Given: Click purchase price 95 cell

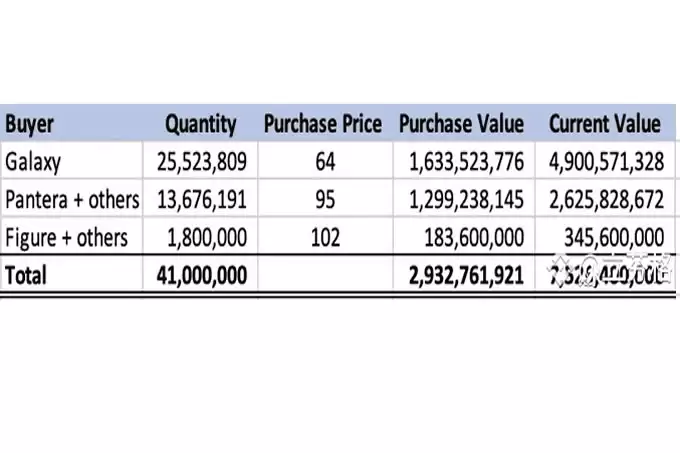Looking at the screenshot, I should [x=325, y=200].
